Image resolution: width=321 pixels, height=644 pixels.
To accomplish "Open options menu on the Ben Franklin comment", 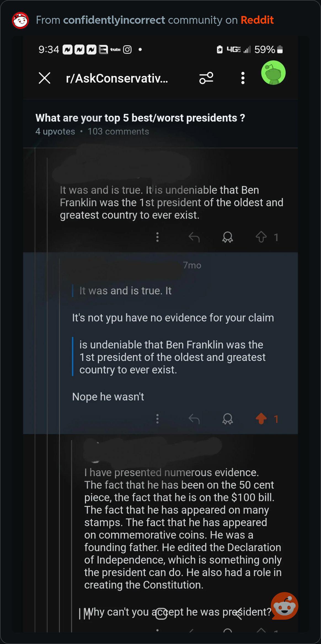I will click(x=157, y=237).
